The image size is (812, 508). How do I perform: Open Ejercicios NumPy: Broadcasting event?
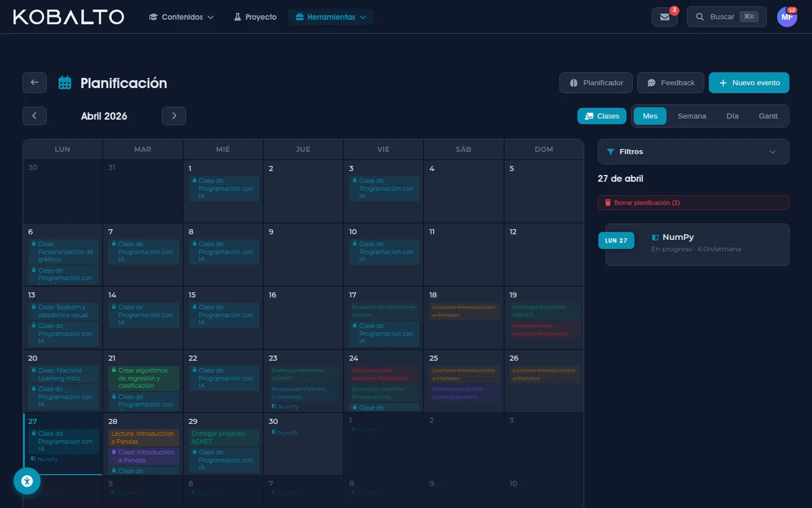[385, 393]
